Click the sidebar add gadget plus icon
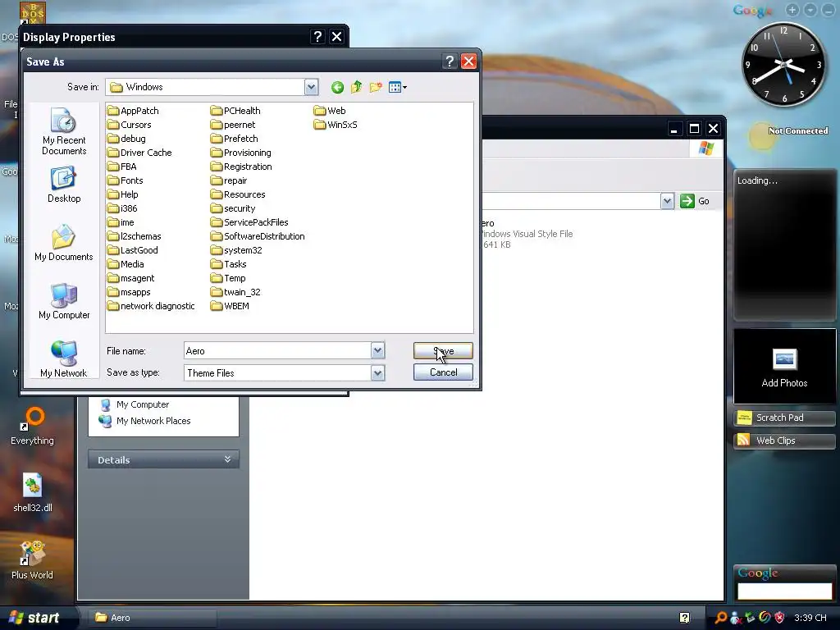The width and height of the screenshot is (840, 630). point(792,10)
